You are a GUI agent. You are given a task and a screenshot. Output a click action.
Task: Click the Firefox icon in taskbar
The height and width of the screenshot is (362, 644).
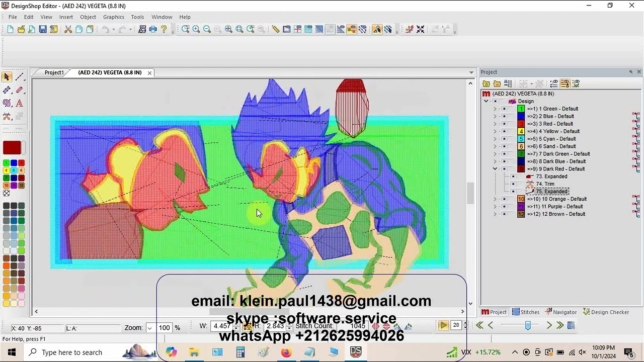point(286,352)
